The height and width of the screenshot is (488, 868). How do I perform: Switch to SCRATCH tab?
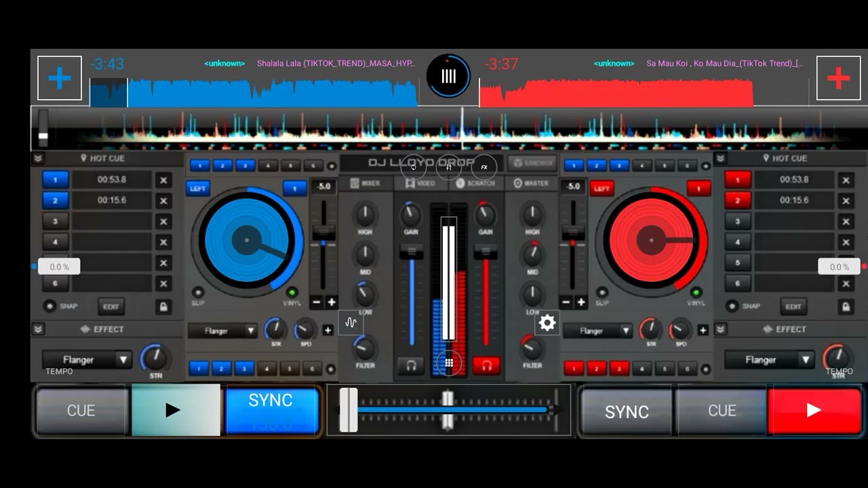pos(476,183)
